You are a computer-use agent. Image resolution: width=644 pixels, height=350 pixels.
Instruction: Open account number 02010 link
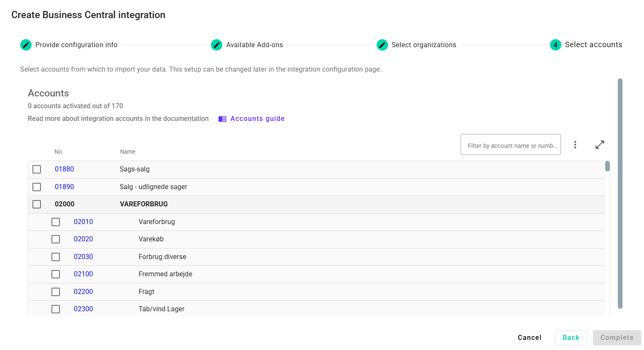(83, 222)
